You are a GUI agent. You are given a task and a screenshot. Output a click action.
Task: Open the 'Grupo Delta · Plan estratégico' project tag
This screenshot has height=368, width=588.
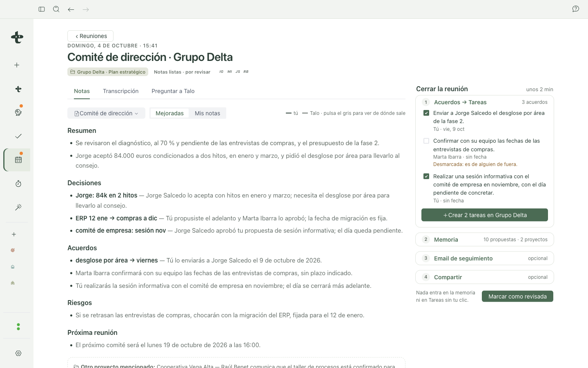tap(108, 72)
